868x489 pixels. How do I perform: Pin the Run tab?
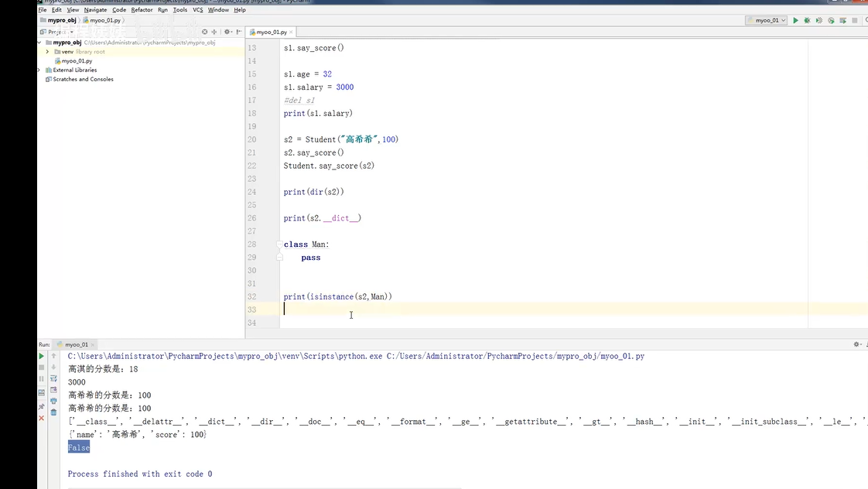point(42,406)
